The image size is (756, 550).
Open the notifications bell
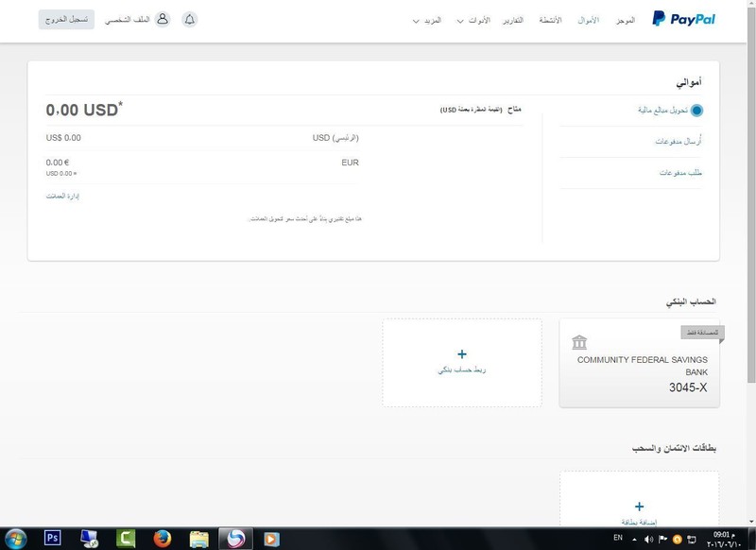coord(190,19)
